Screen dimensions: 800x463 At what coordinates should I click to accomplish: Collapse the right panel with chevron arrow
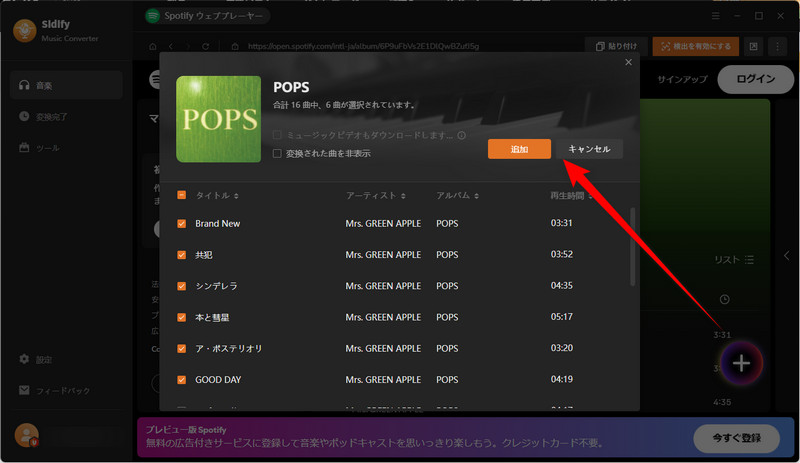pyautogui.click(x=786, y=255)
